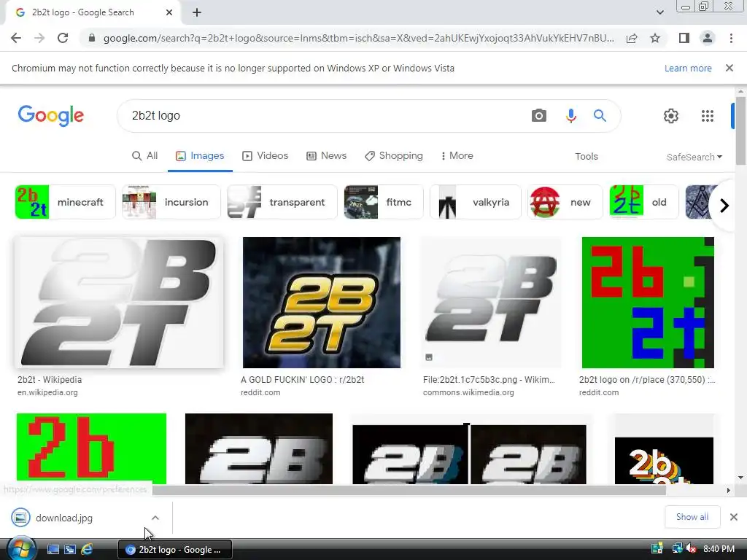
Task: Show all downloads
Action: click(x=692, y=517)
